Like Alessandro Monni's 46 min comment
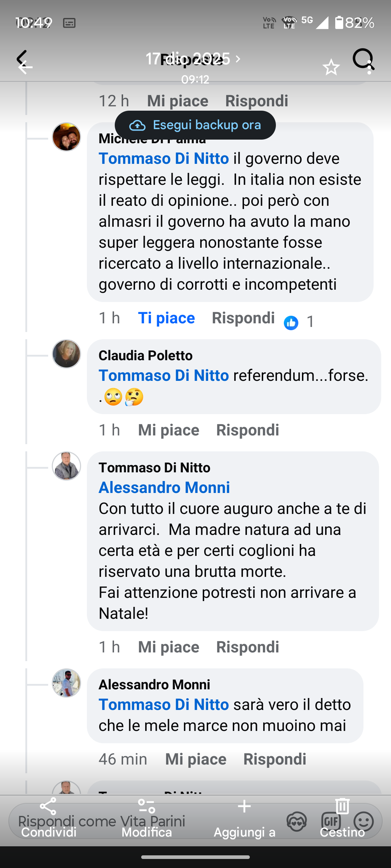 (196, 759)
